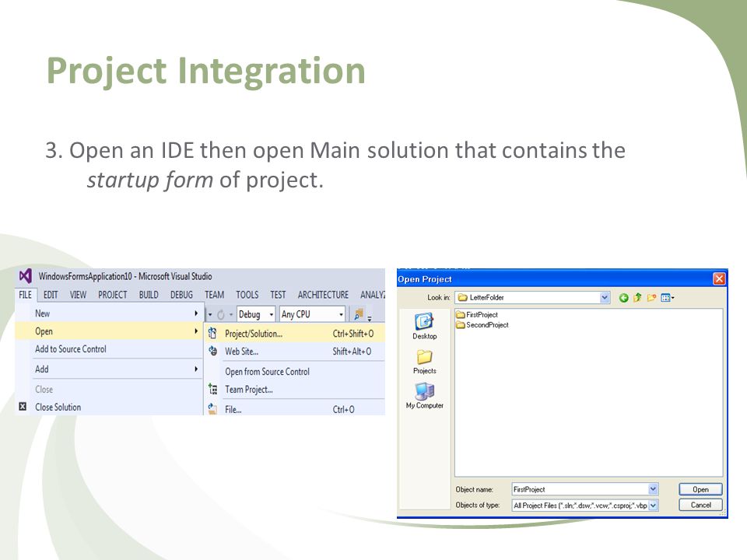Expand the Open submenu arrow

(x=196, y=331)
